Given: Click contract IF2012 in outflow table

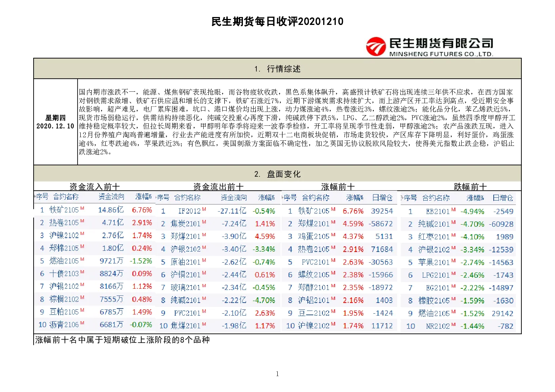Looking at the screenshot, I should tap(189, 211).
